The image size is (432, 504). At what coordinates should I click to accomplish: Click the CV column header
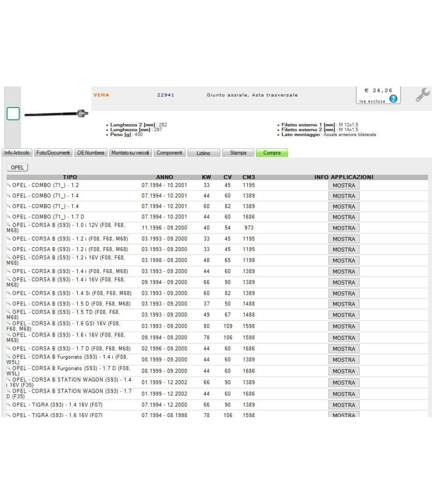228,177
